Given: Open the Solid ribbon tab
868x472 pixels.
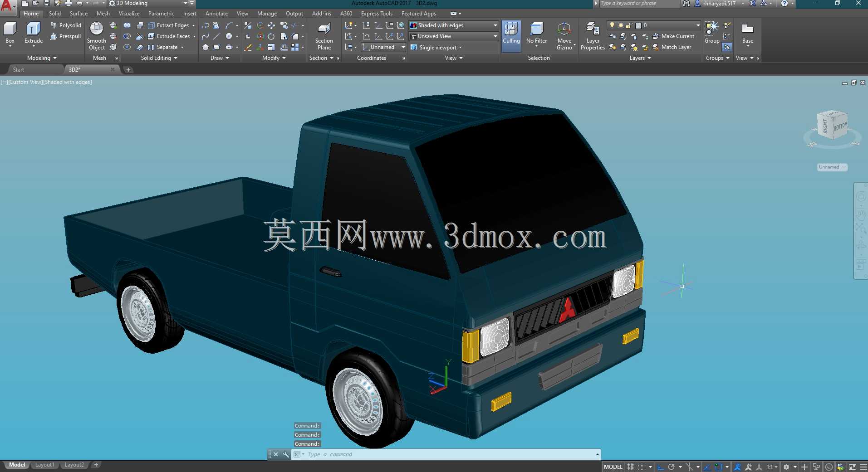Looking at the screenshot, I should tap(55, 14).
